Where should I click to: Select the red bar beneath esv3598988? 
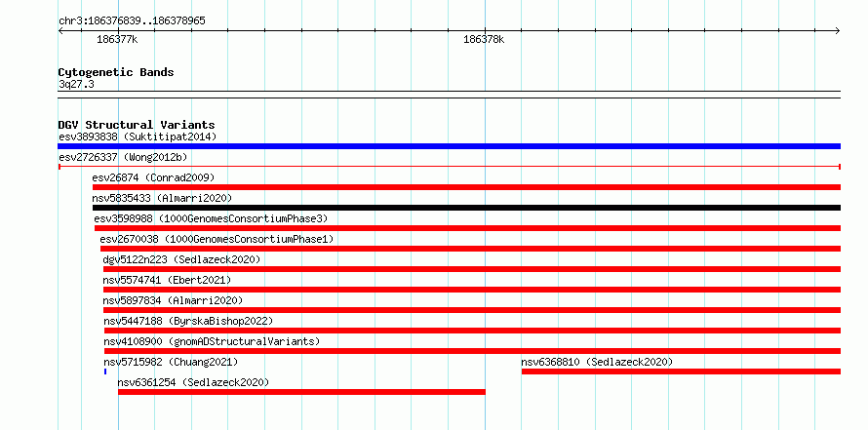point(467,228)
